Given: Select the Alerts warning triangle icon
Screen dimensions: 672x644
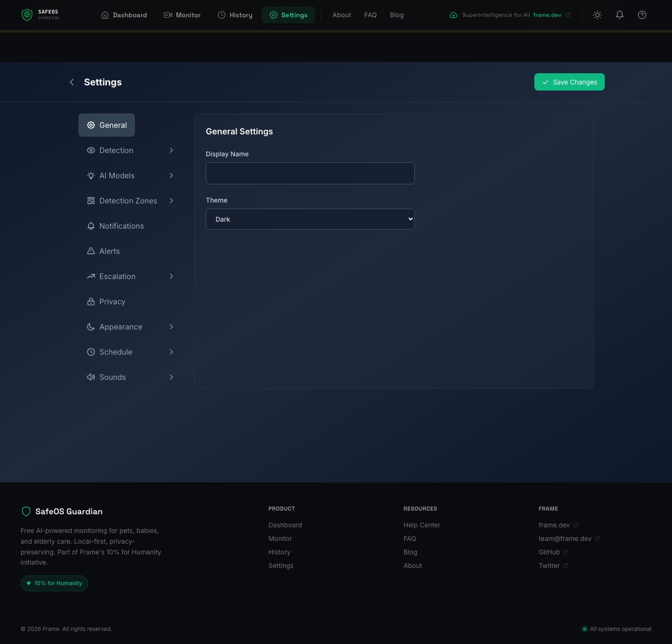Looking at the screenshot, I should [91, 251].
